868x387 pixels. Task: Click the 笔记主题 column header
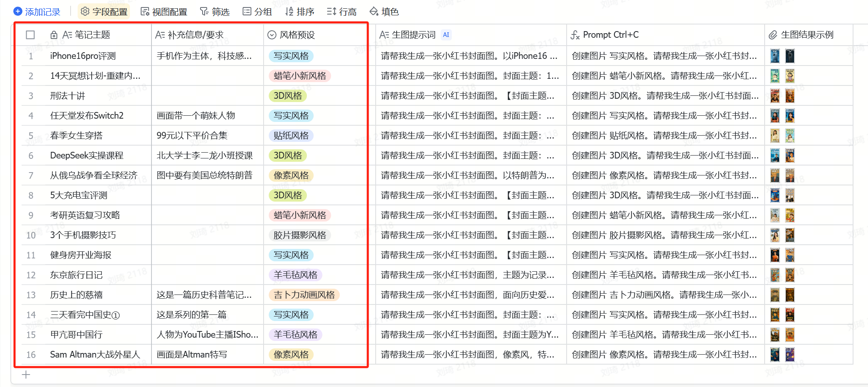click(x=92, y=35)
